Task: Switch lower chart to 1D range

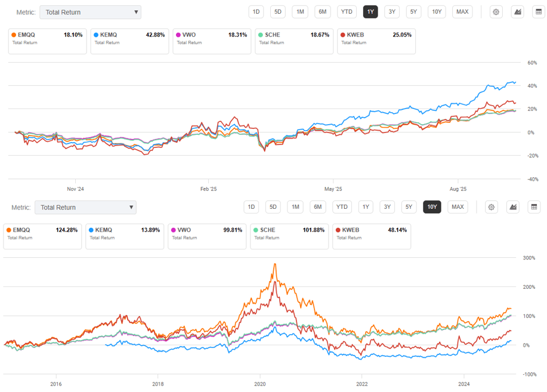Action: pos(252,207)
